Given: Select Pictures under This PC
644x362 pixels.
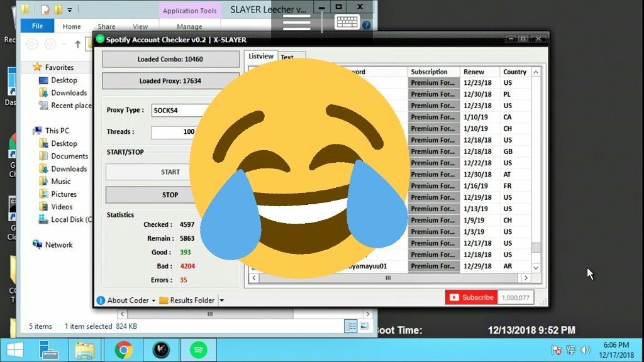Looking at the screenshot, I should click(x=64, y=194).
